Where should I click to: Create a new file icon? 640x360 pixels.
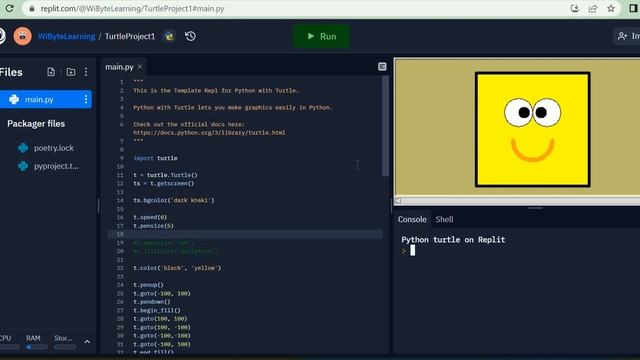click(51, 72)
